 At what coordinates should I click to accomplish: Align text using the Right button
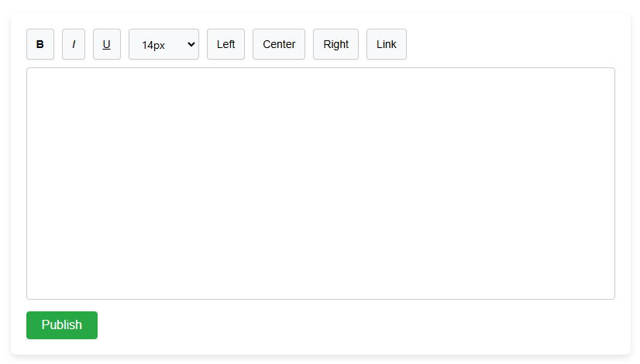coord(335,44)
